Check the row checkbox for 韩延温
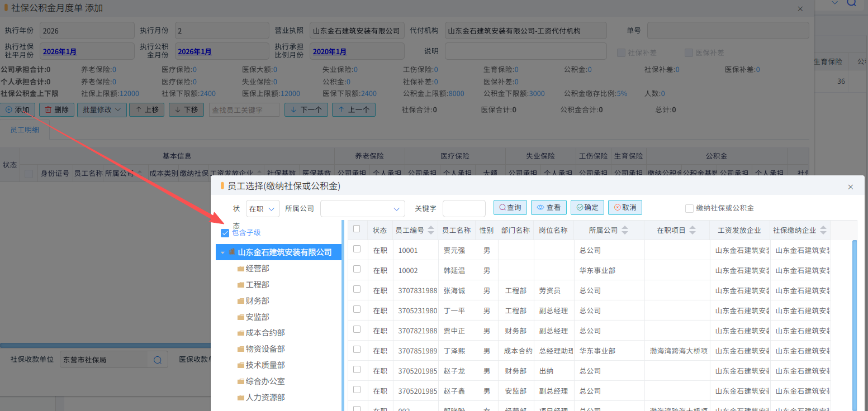 [x=357, y=269]
